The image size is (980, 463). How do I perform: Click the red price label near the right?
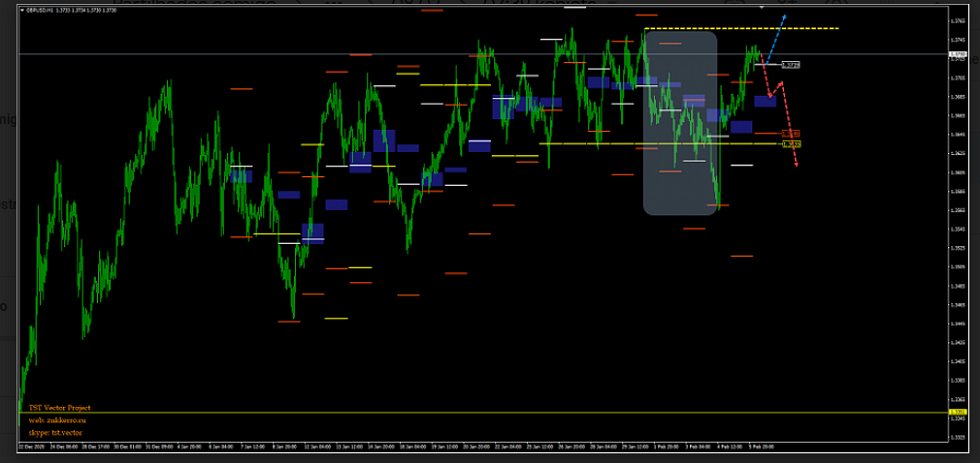click(x=790, y=133)
